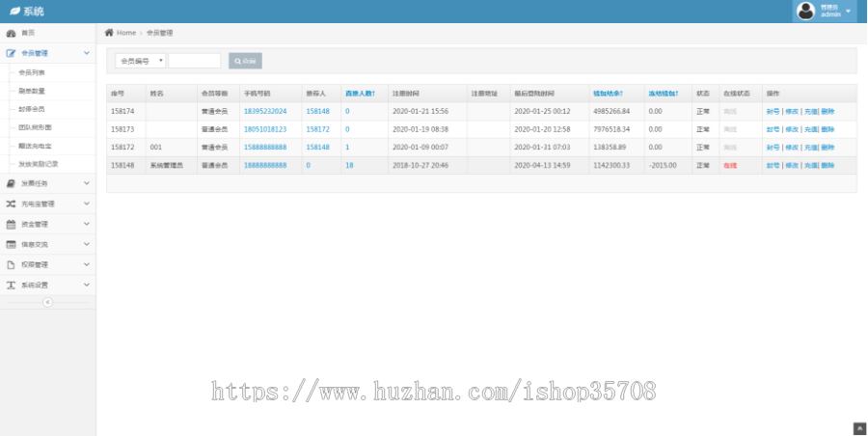The image size is (868, 436).
Task: Click the admin avatar picture
Action: (805, 11)
